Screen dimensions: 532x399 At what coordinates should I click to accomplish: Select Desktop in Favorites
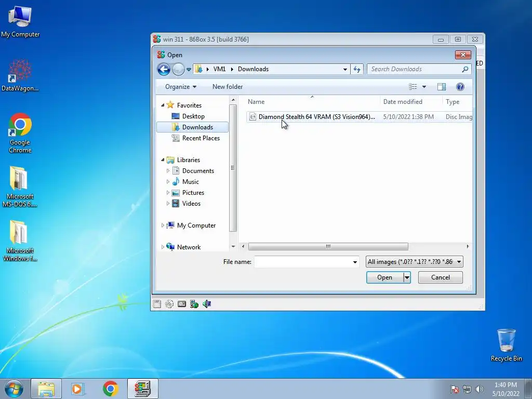[193, 116]
